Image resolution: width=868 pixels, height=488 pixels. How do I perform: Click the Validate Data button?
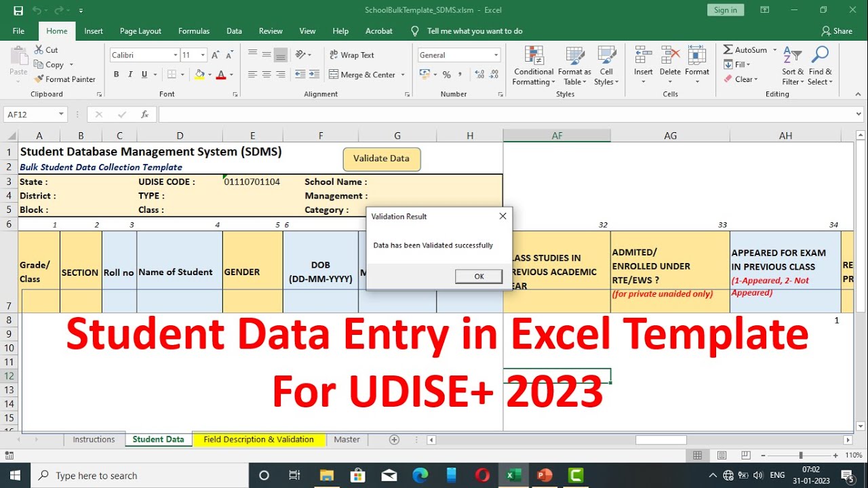coord(381,159)
